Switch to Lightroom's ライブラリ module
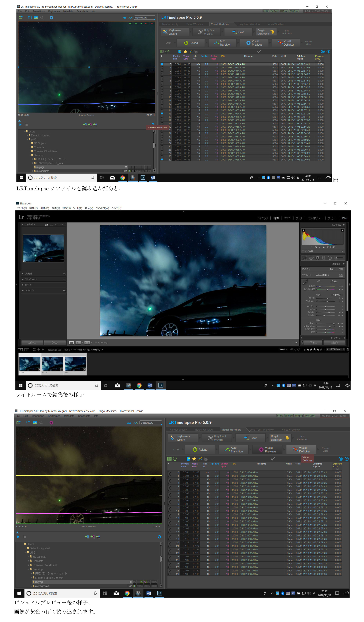 pos(262,218)
